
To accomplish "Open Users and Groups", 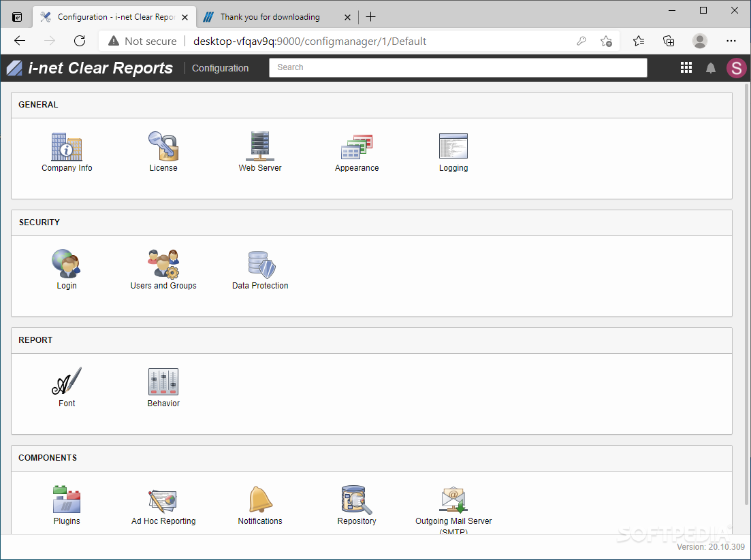I will (x=163, y=269).
